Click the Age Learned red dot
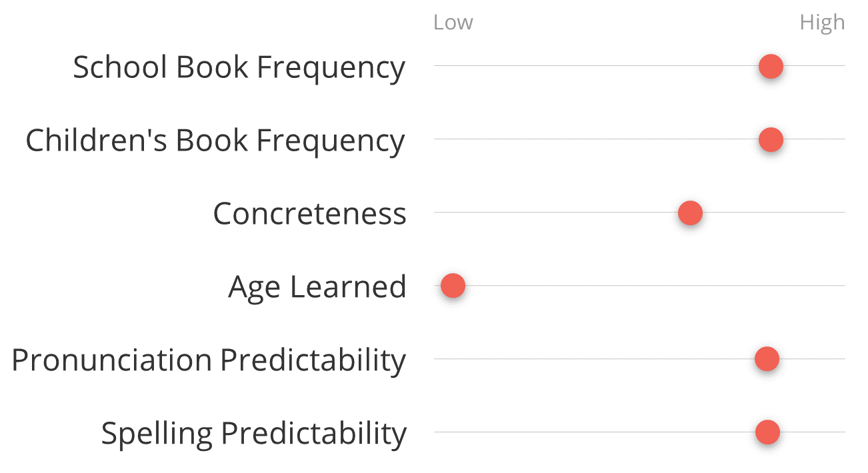This screenshot has width=868, height=473. (x=453, y=286)
